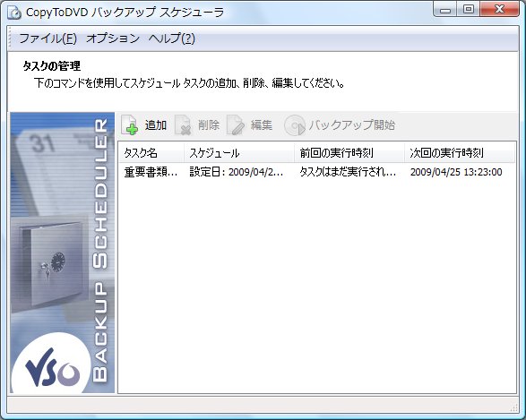Click the バックアップ開始 disc icon
This screenshot has width=526, height=420.
click(x=295, y=125)
